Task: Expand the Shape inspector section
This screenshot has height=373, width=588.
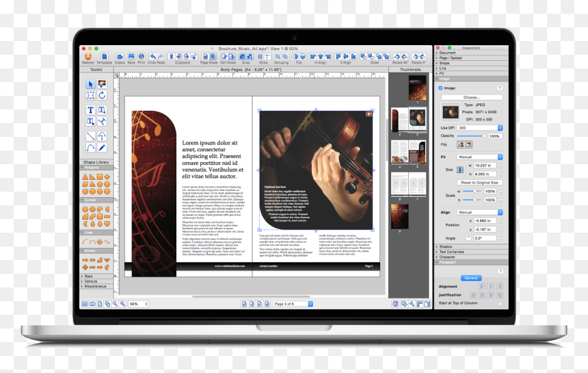Action: tap(471, 64)
